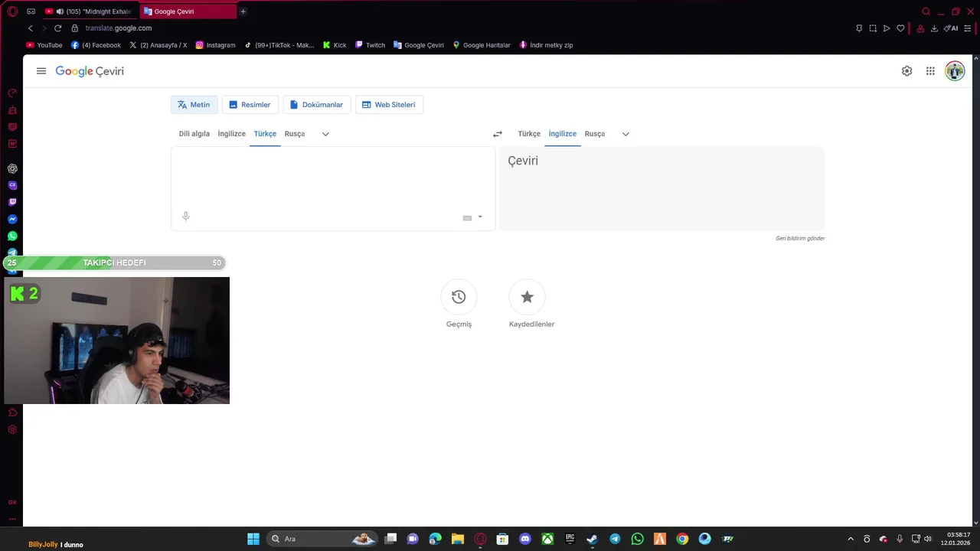The height and width of the screenshot is (551, 980).
Task: Choose İngilizce as source language
Action: point(231,134)
